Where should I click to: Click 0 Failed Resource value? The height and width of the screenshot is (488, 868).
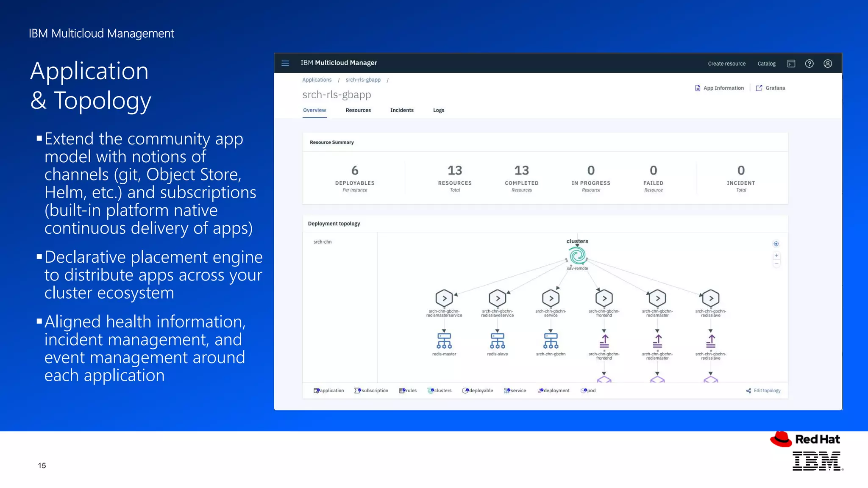click(654, 170)
